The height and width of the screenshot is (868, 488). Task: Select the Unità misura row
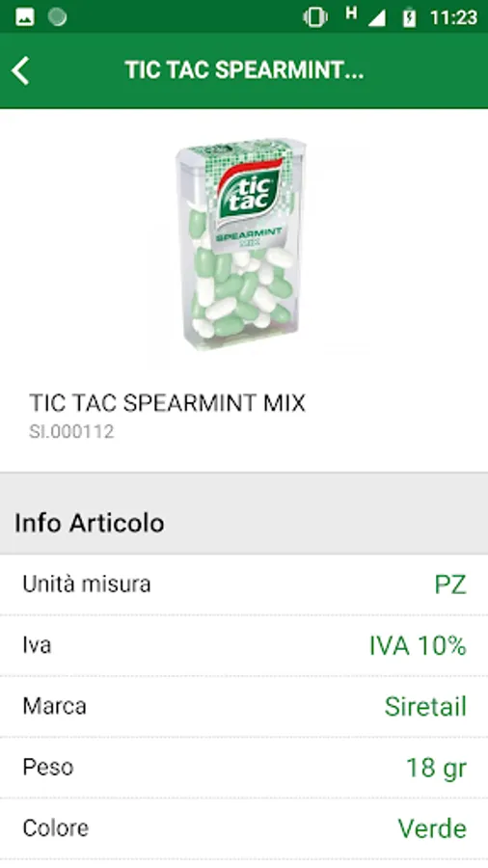pyautogui.click(x=244, y=584)
